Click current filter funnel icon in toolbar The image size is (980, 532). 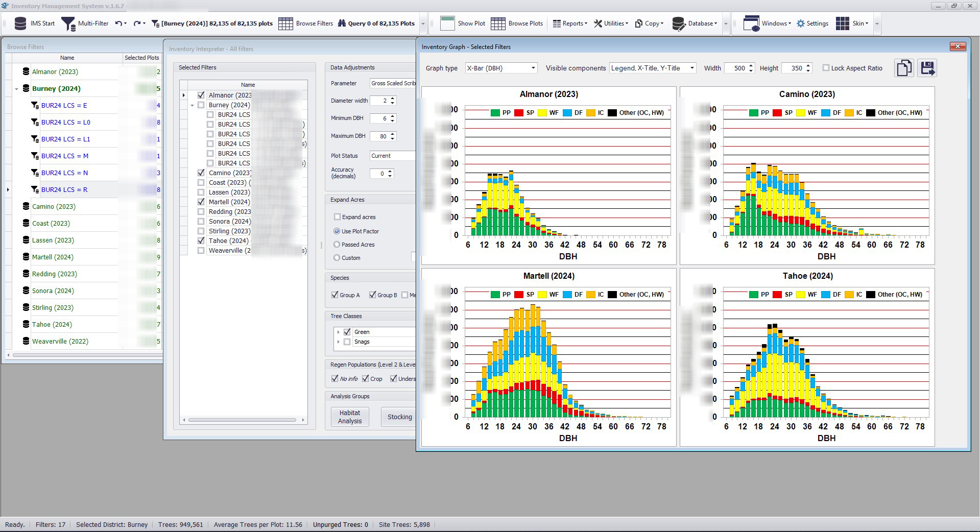pos(156,23)
